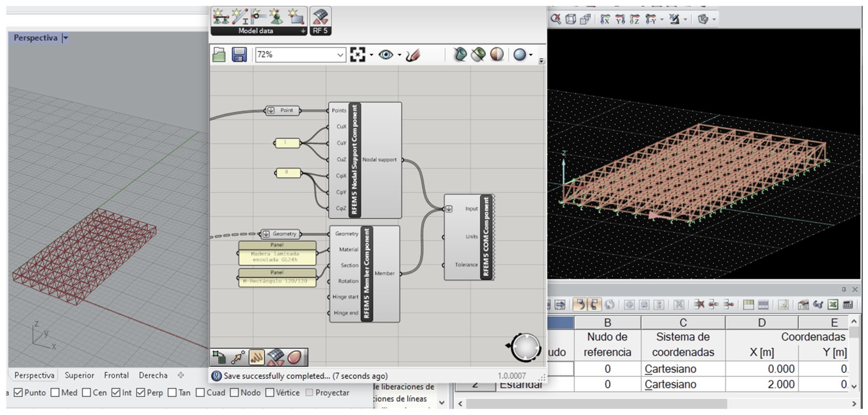868x415 pixels.
Task: Switch to the Superior viewport tab
Action: (x=79, y=375)
